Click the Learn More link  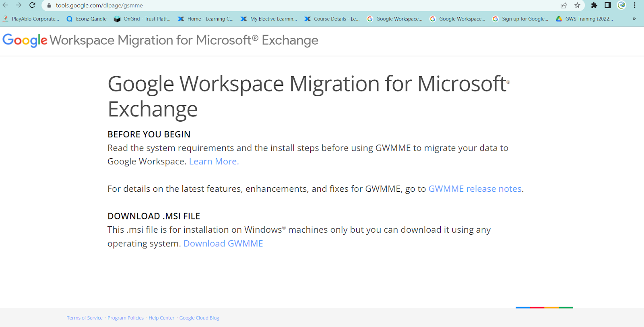pyautogui.click(x=214, y=161)
